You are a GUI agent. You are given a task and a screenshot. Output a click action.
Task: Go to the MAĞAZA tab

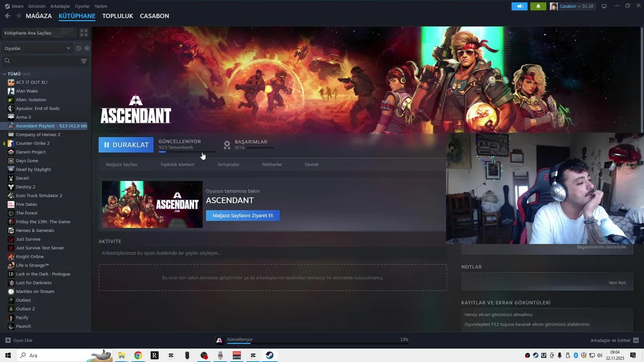click(x=39, y=16)
